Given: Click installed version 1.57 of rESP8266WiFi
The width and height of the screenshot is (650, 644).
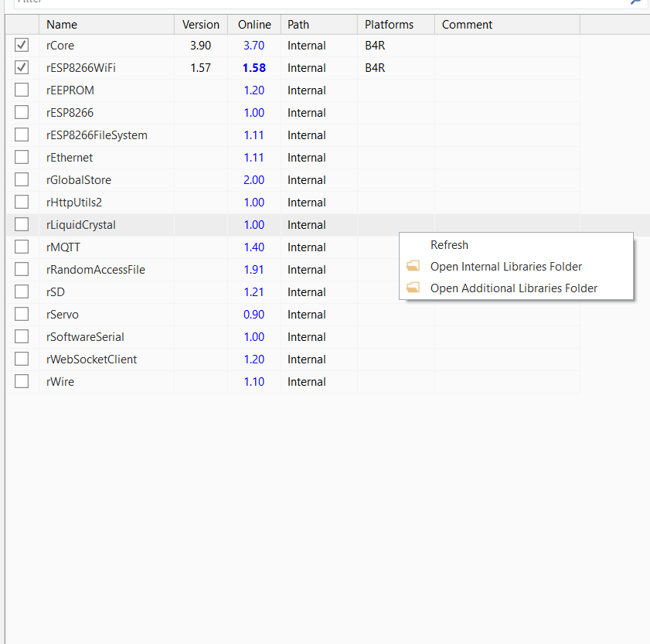Looking at the screenshot, I should 201,67.
